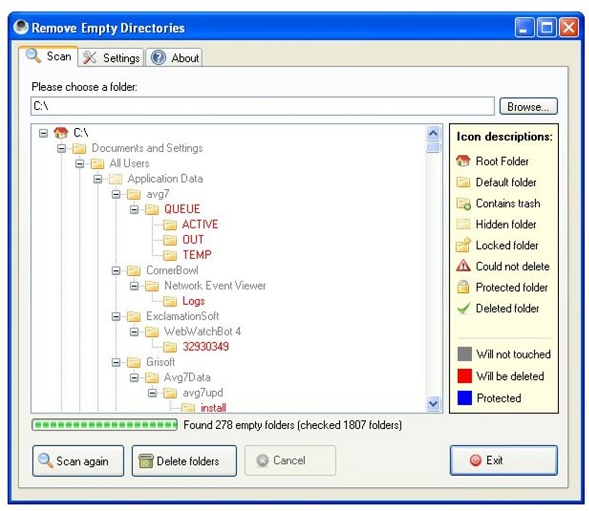Viewport: 589px width, 511px height.
Task: Open the About tab
Action: 174,58
